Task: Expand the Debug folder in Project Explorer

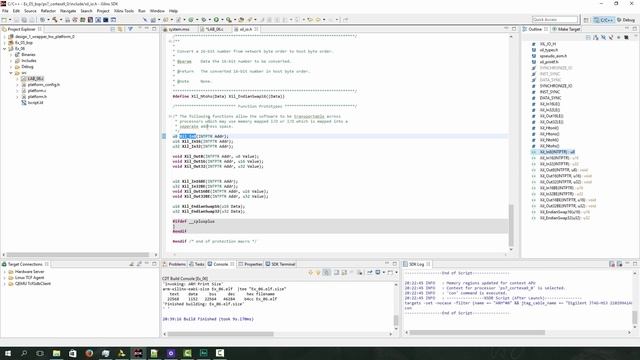Action: [11, 67]
